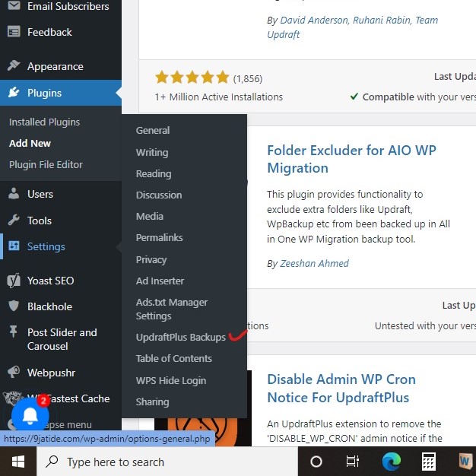Click the Users person icon

pos(14,194)
